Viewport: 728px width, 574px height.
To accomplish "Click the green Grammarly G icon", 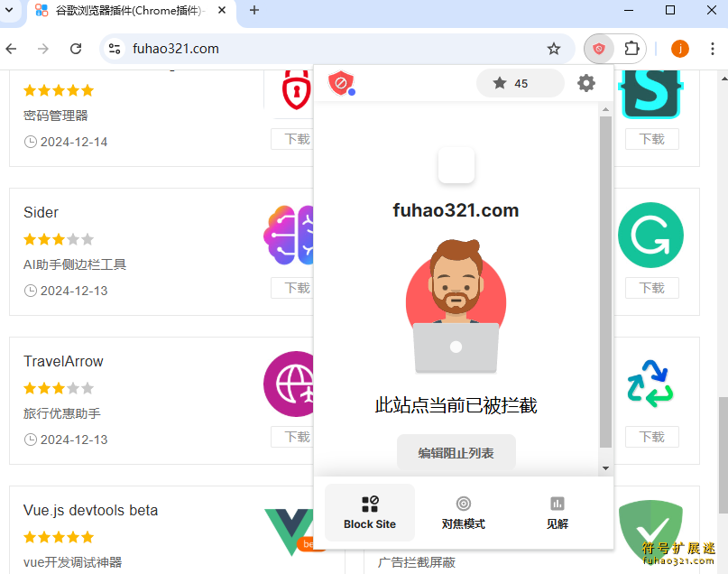I will point(650,235).
